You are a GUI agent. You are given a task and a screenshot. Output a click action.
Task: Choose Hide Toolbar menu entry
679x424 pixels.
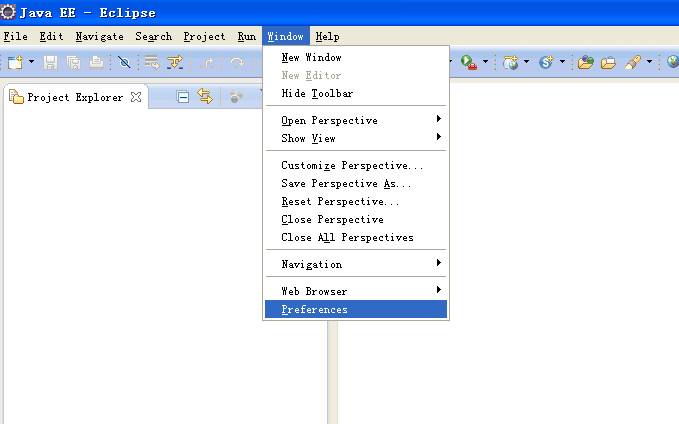point(317,93)
